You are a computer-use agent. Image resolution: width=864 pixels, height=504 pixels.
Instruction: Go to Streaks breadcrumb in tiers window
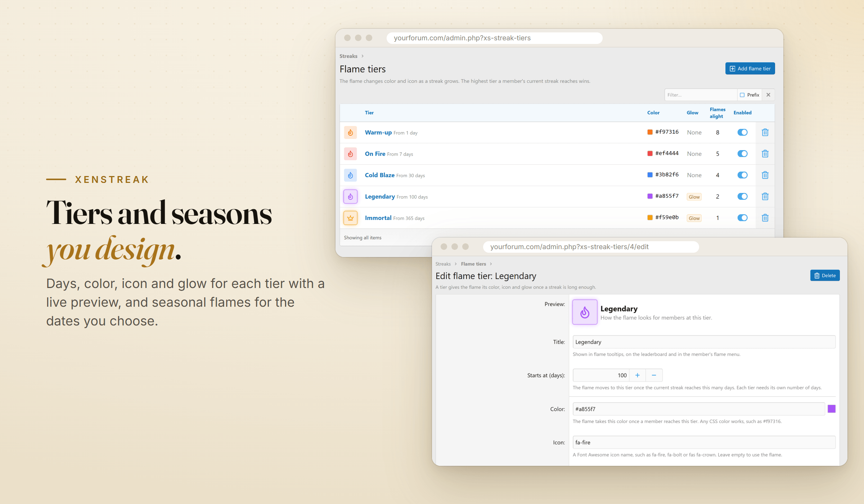coord(348,56)
